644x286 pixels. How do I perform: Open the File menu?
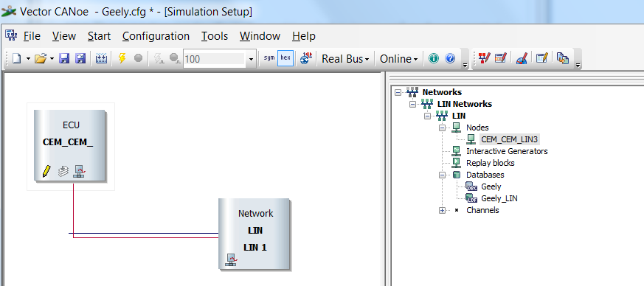coord(32,36)
